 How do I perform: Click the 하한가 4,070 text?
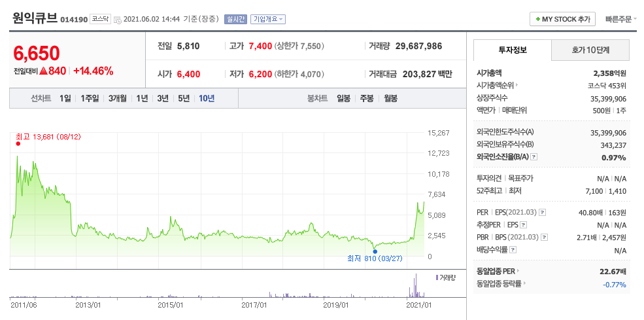(x=299, y=75)
